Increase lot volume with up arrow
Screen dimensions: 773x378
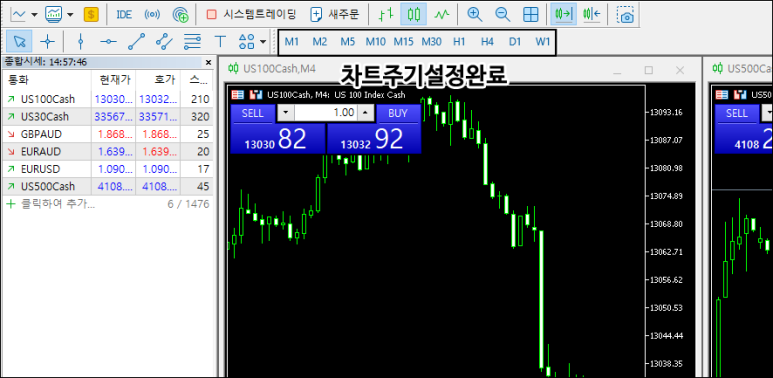pyautogui.click(x=365, y=113)
